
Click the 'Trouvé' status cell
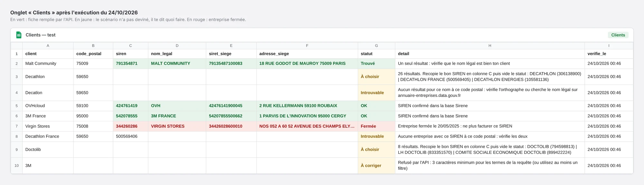[376, 63]
